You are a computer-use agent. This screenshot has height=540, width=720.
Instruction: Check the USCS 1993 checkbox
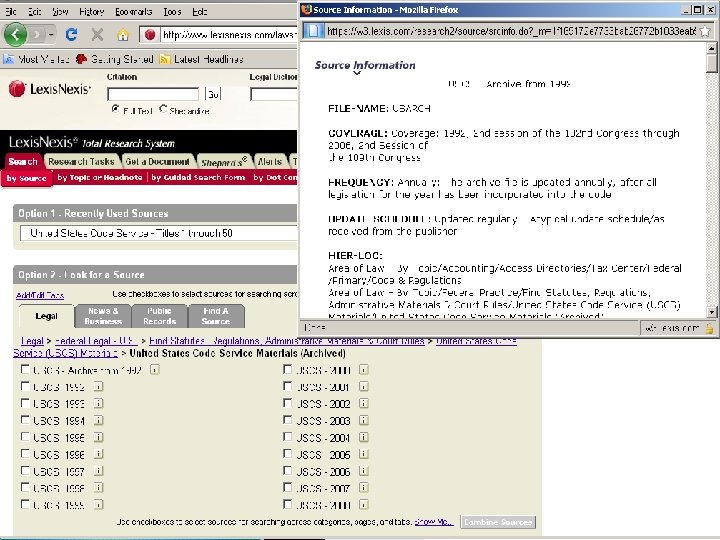[25, 403]
